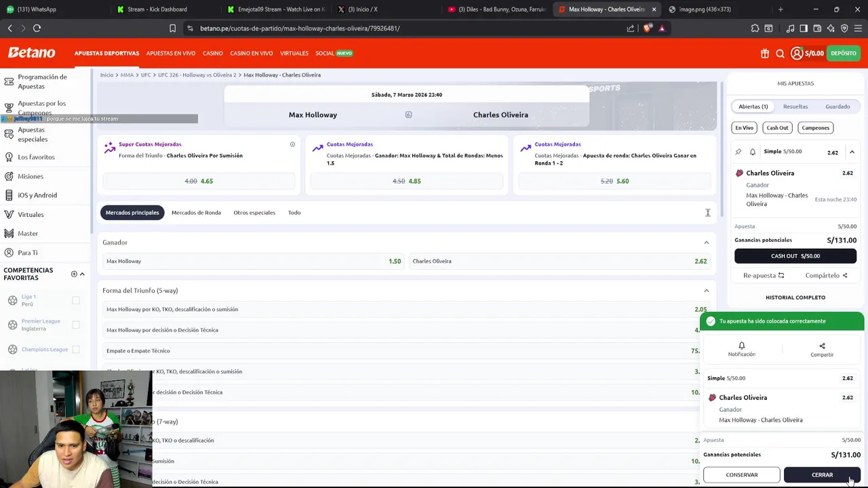Open Historial Completo
Screen dimensions: 868x488
click(x=795, y=298)
